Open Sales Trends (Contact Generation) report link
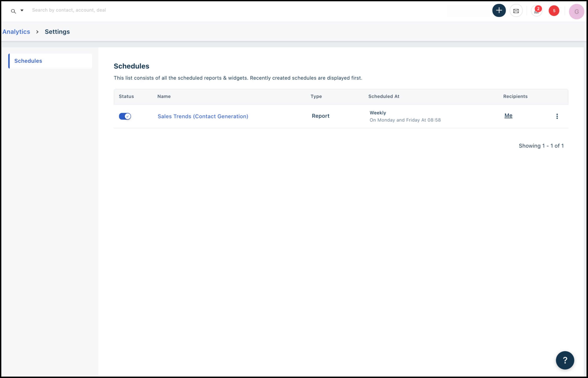 tap(203, 116)
